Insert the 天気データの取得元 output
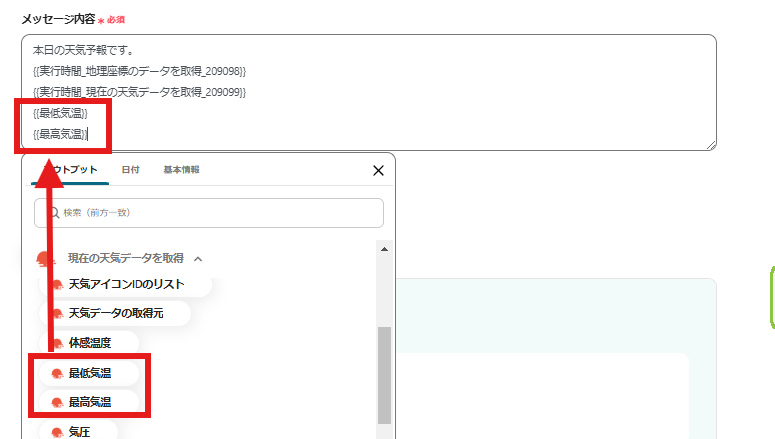 tap(115, 313)
